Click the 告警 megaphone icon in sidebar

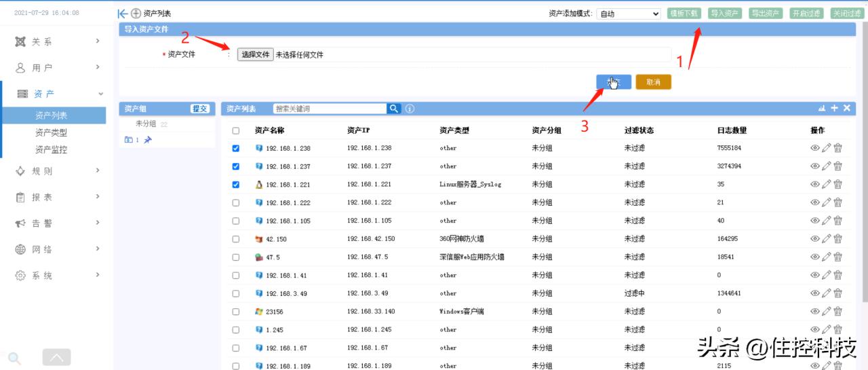coord(21,223)
